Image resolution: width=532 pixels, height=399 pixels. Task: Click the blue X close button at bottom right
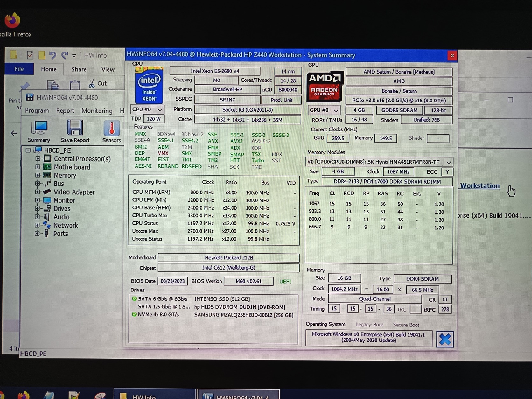point(445,339)
